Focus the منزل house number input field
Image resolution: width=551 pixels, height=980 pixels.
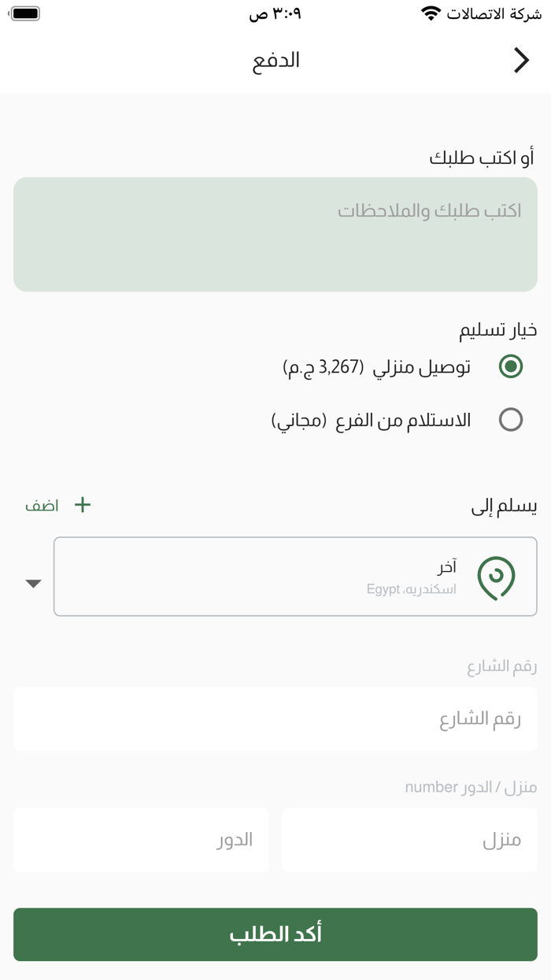point(409,840)
